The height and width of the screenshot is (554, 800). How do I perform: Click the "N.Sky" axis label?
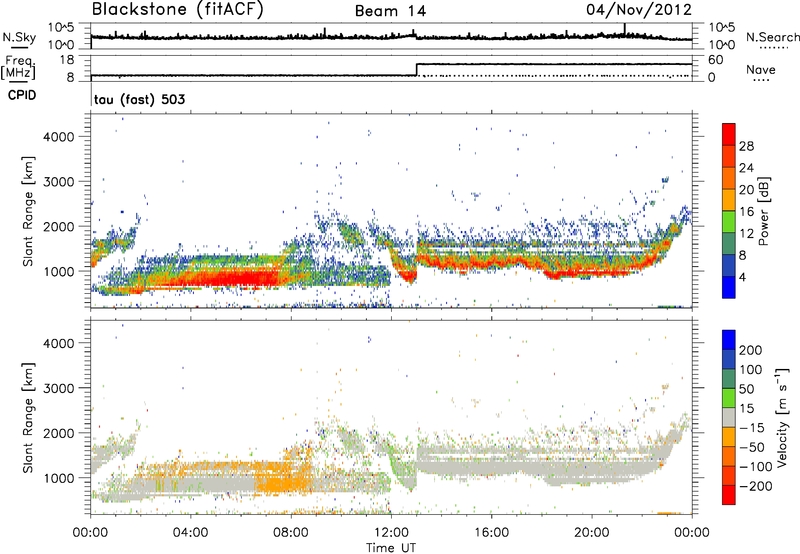click(x=19, y=37)
